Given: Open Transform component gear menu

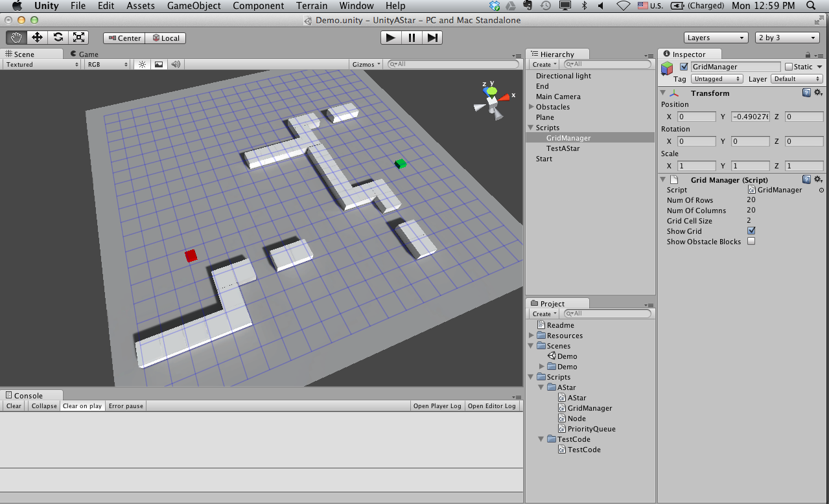Looking at the screenshot, I should [818, 93].
